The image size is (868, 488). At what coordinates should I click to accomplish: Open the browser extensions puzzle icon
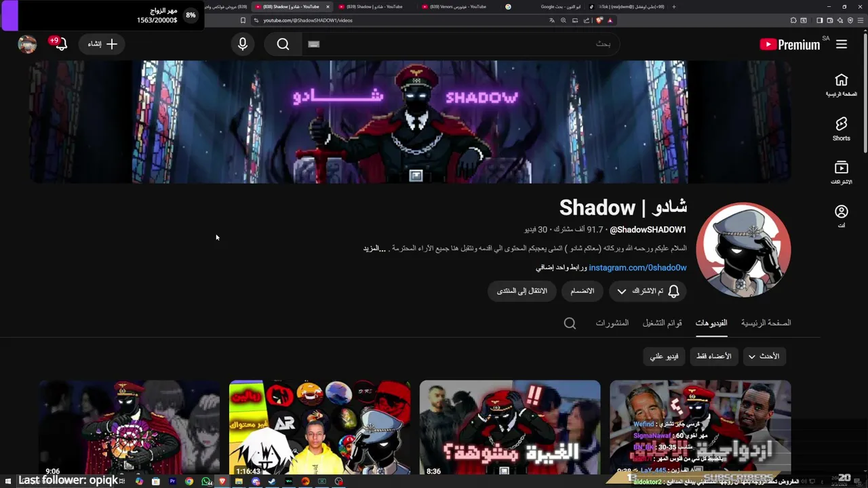click(x=793, y=20)
